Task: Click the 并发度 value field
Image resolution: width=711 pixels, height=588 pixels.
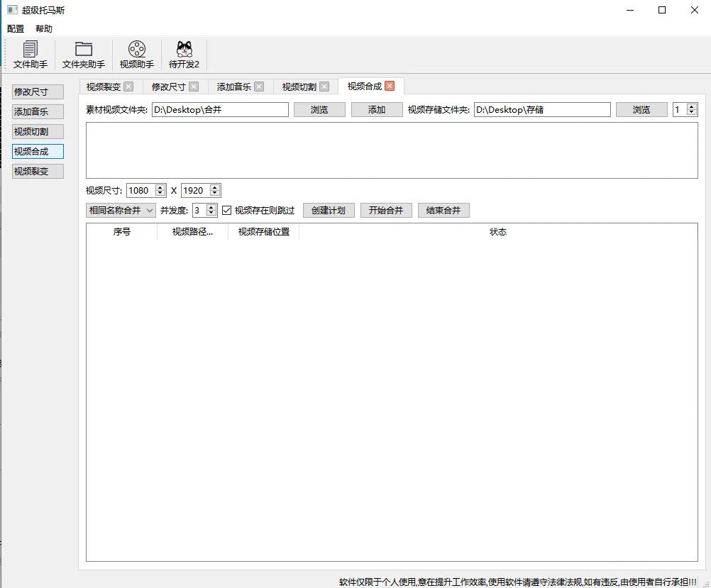Action: pyautogui.click(x=199, y=211)
